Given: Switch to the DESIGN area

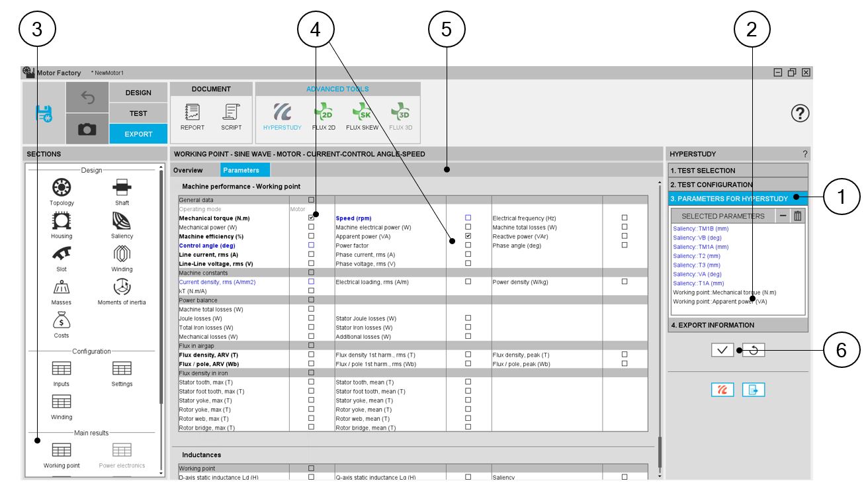Looking at the screenshot, I should click(138, 93).
